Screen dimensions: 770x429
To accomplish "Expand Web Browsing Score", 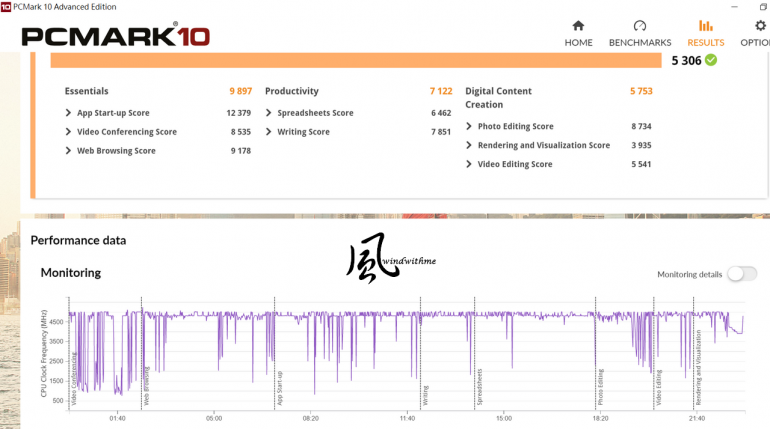I will [x=68, y=151].
